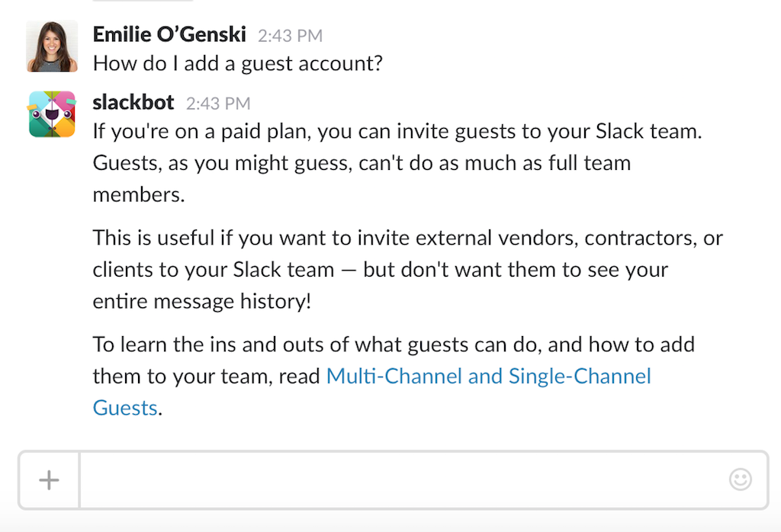Click the message 'How do I add a guest account?'

[x=237, y=63]
